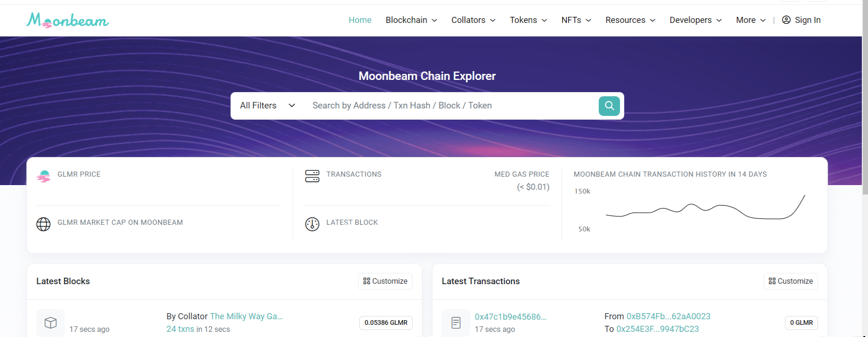The height and width of the screenshot is (337, 868).
Task: Open the Developers menu
Action: click(696, 20)
